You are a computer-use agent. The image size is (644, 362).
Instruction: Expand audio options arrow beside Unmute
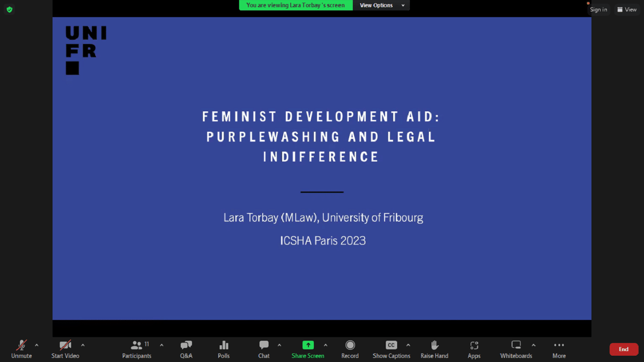click(x=37, y=345)
